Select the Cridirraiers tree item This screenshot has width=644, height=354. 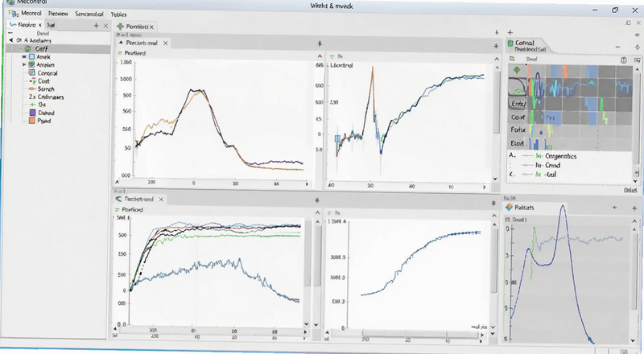coord(51,97)
